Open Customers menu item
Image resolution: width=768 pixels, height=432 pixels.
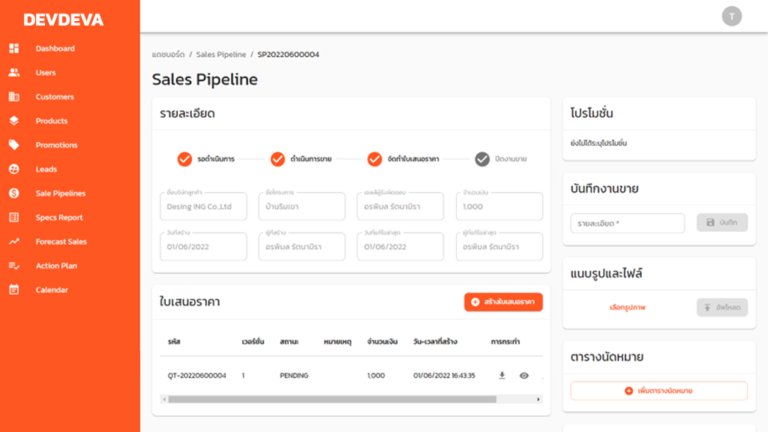click(x=54, y=97)
